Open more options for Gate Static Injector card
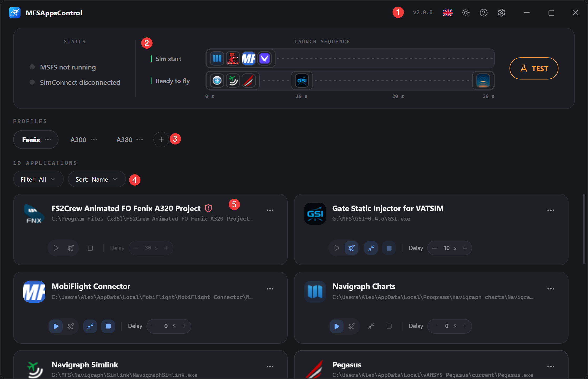This screenshot has width=588, height=379. point(551,210)
